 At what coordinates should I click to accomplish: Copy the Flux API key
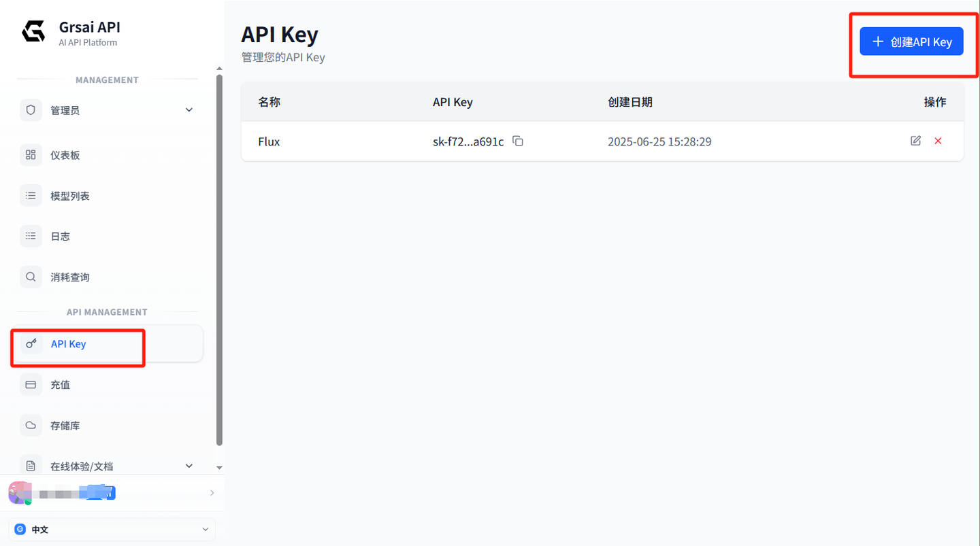click(518, 141)
